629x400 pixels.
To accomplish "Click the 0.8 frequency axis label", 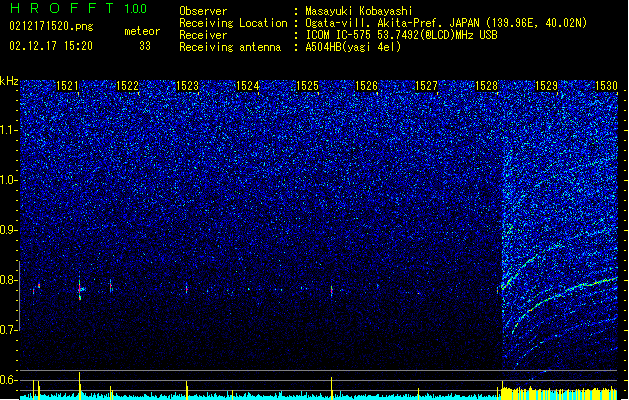I will 9,280.
